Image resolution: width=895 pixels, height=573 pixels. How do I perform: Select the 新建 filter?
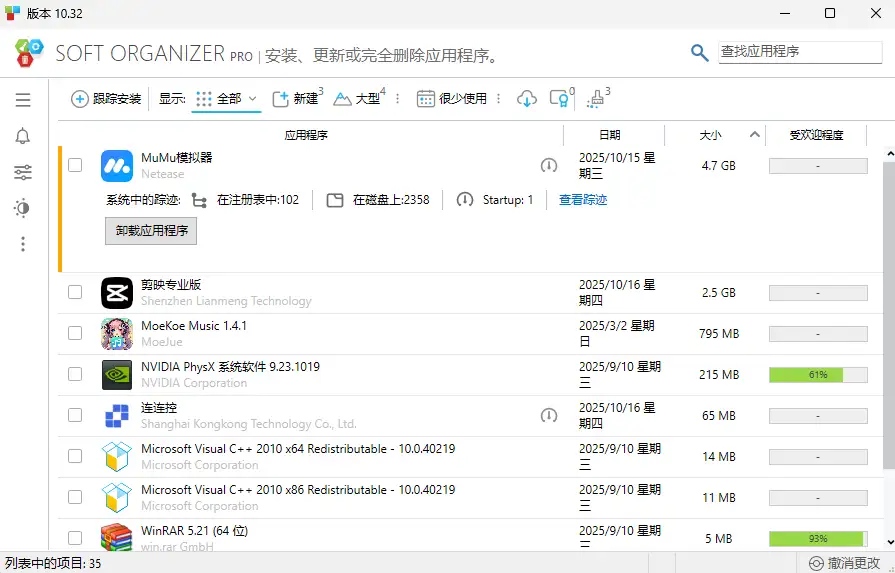297,98
